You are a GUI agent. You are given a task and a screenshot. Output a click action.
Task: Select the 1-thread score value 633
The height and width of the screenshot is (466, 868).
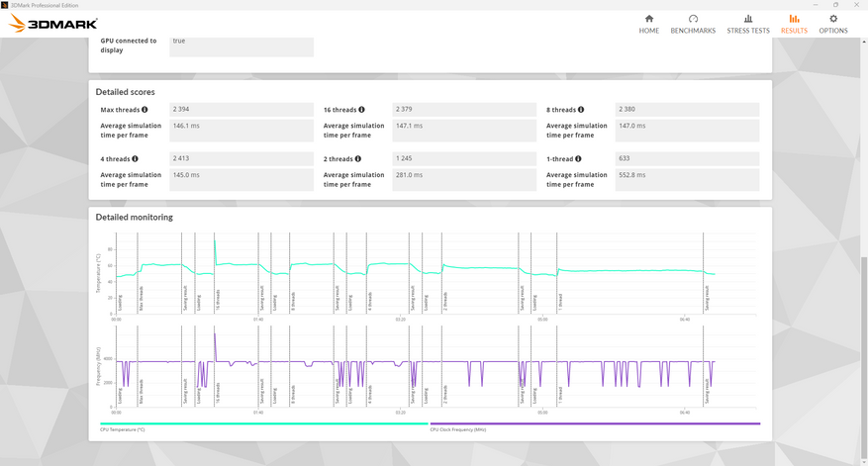click(687, 158)
